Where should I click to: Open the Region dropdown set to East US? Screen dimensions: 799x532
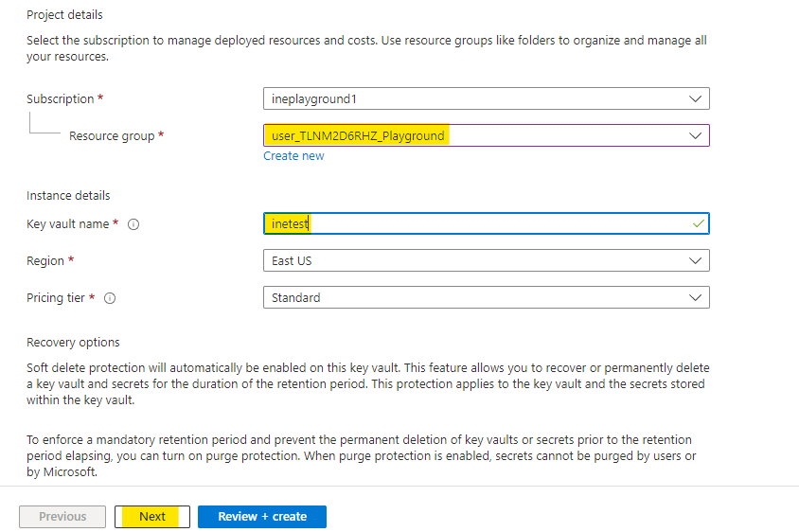486,260
